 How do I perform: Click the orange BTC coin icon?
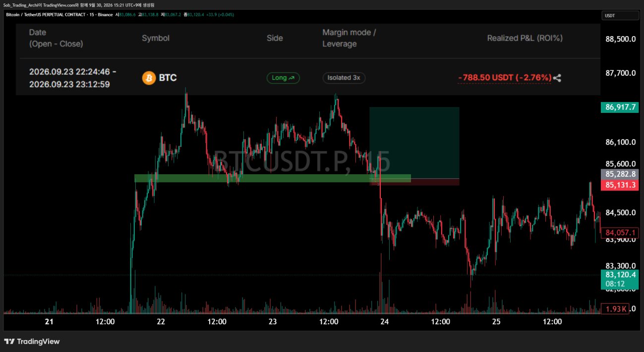[148, 78]
